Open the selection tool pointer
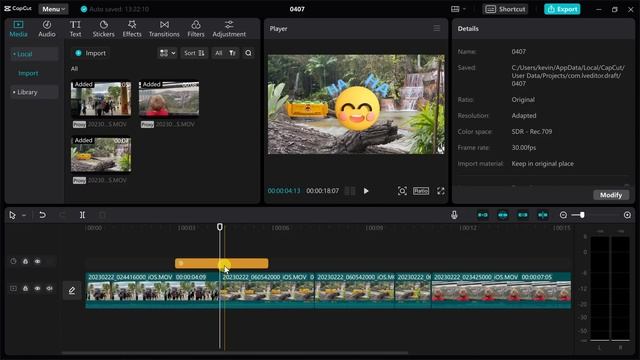This screenshot has height=360, width=640. point(12,215)
